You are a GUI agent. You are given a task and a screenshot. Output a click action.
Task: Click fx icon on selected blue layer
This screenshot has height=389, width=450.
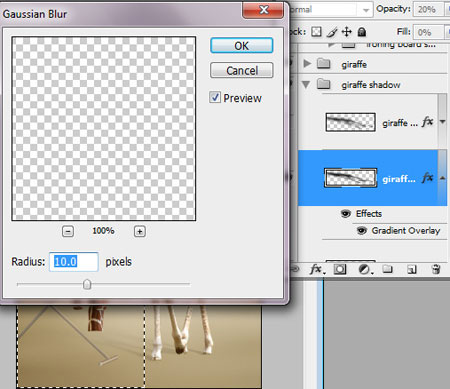coord(427,178)
